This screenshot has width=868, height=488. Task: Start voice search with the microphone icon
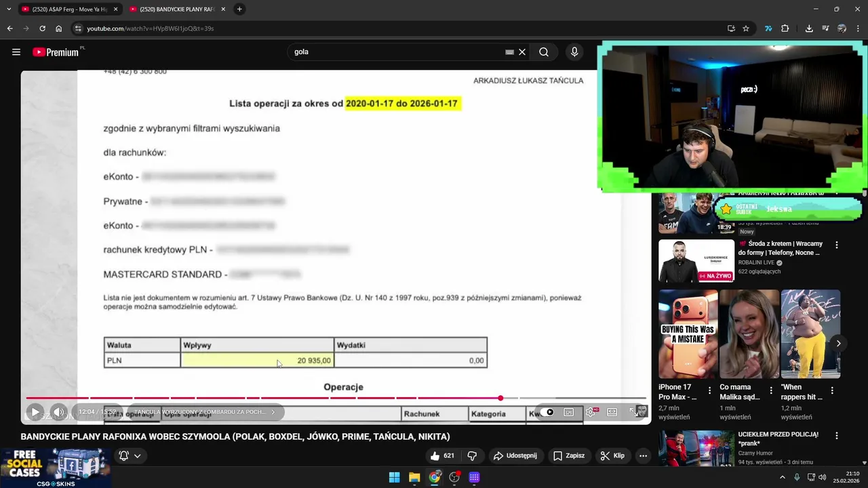click(574, 52)
